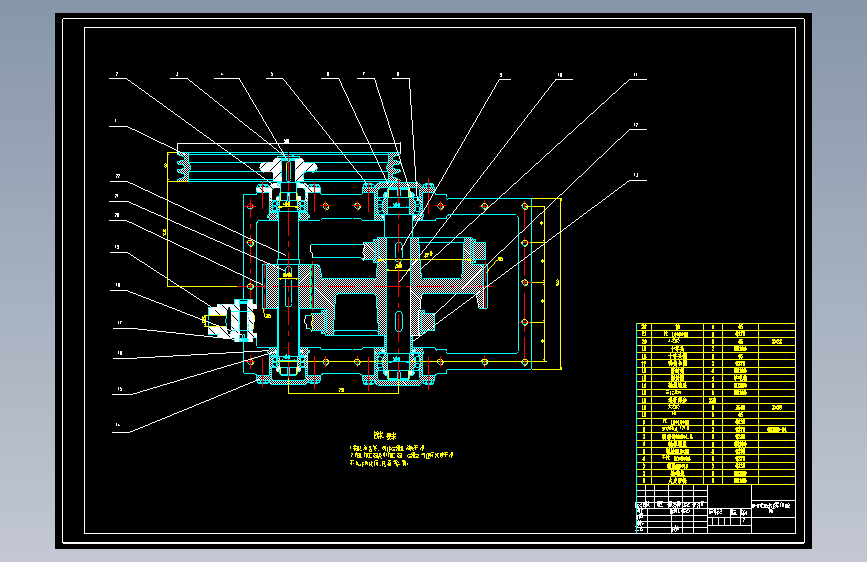This screenshot has height=562, width=867.
Task: Select part callout number 15 label
Action: point(119,389)
